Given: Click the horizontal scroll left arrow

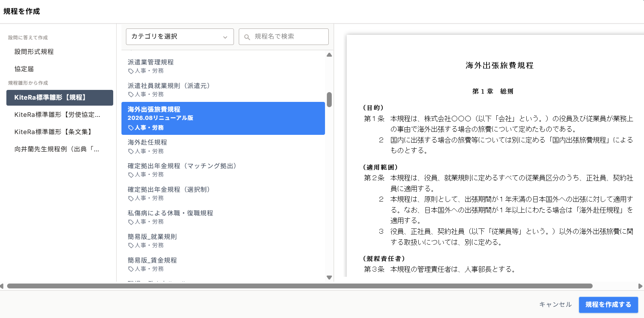Looking at the screenshot, I should point(2,286).
